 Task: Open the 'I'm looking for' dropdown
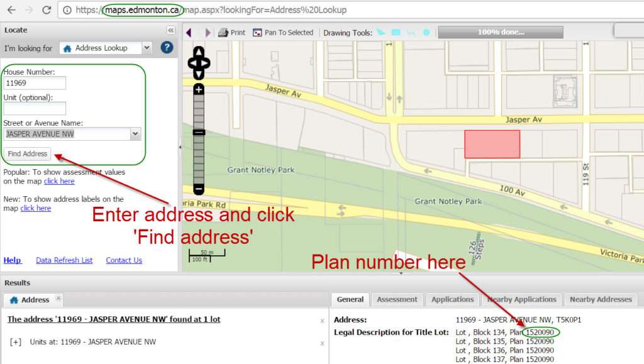(146, 48)
